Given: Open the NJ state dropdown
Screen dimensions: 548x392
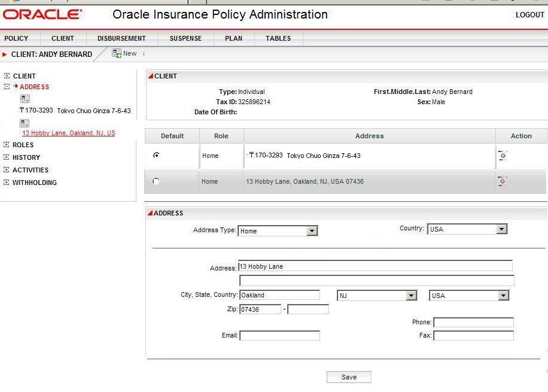Looking at the screenshot, I should coord(412,296).
